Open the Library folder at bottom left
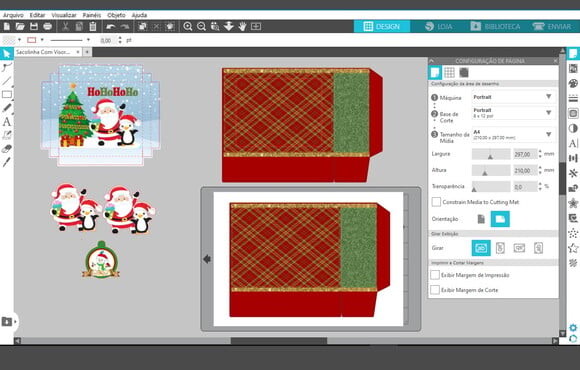The image size is (580, 370). pos(7,322)
